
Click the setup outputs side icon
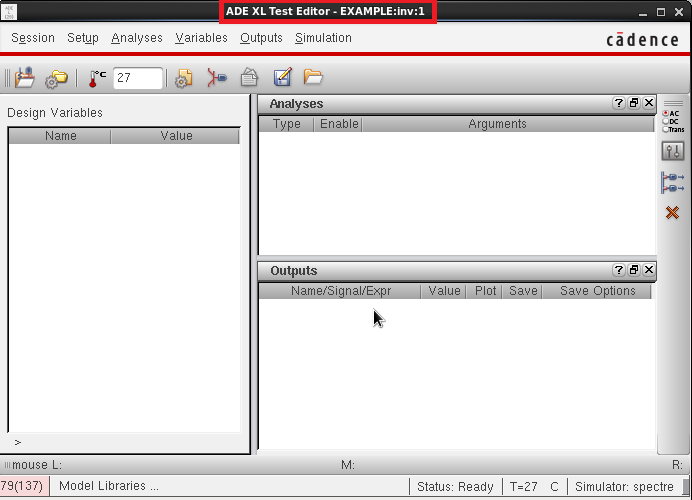pos(673,183)
